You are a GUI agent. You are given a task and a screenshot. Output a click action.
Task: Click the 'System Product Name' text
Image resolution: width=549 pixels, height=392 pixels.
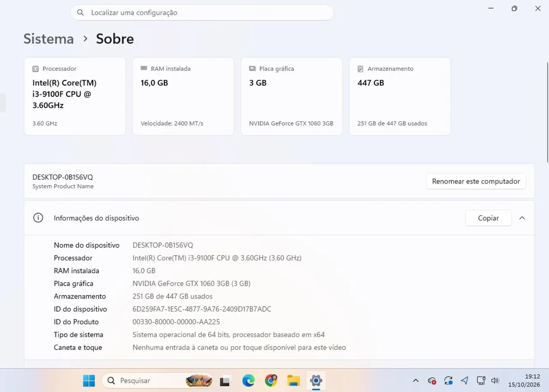pyautogui.click(x=63, y=187)
